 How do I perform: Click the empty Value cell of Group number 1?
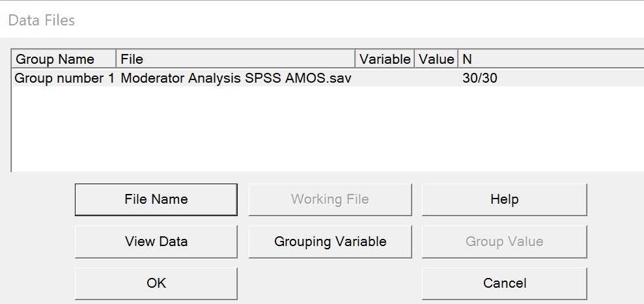[x=436, y=79]
